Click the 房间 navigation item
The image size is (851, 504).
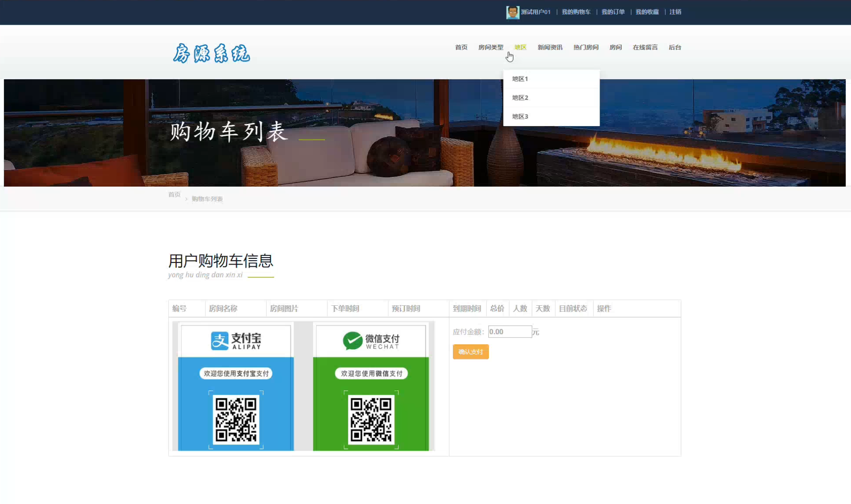click(615, 47)
